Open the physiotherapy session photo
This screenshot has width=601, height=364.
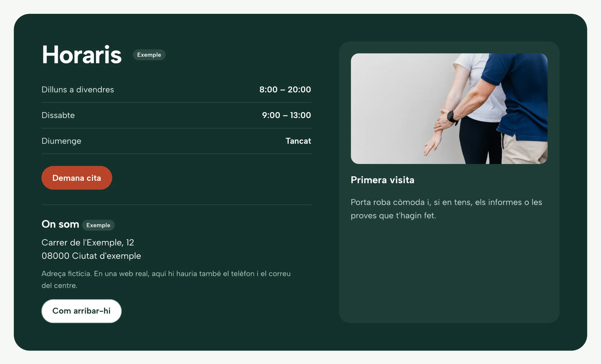(x=449, y=108)
